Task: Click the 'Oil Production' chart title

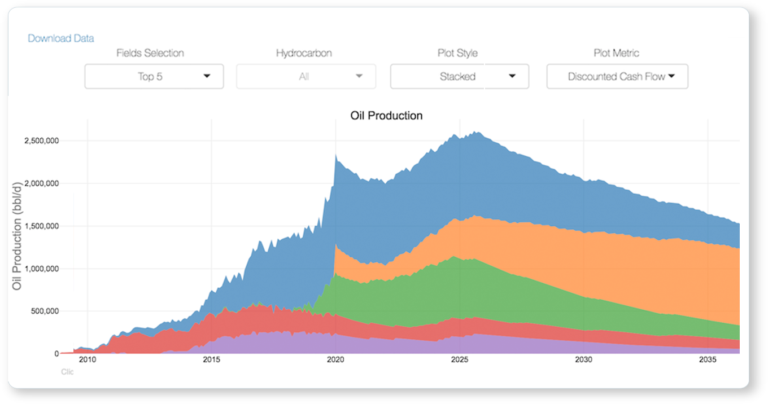Action: [x=386, y=115]
